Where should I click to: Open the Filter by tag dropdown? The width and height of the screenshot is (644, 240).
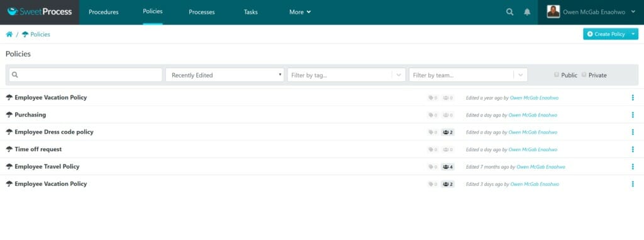[x=347, y=75]
